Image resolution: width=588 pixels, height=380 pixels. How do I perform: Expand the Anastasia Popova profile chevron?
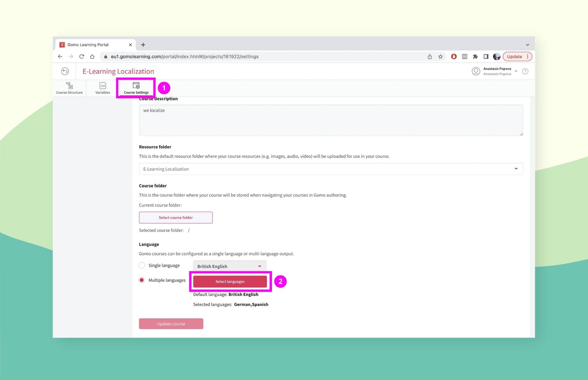point(516,71)
